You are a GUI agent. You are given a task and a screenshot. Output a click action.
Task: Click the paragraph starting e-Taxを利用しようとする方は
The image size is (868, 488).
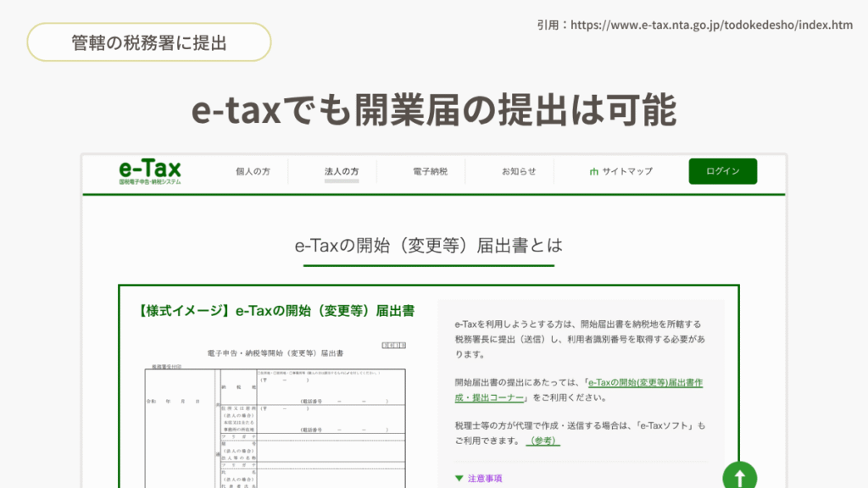(x=580, y=339)
